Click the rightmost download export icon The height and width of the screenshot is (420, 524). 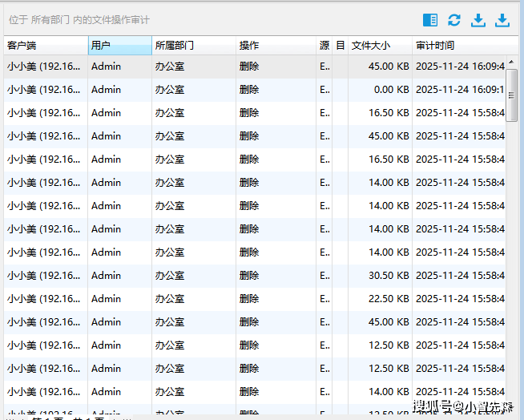[x=502, y=20]
